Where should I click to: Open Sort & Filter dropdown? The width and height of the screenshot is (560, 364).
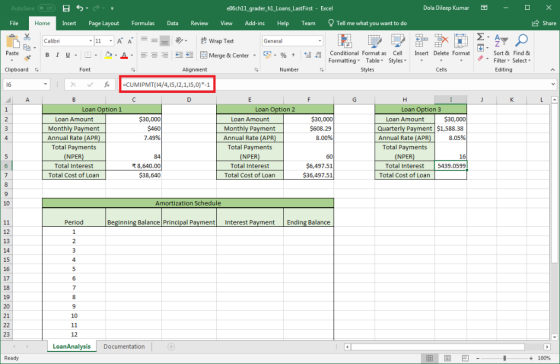(501, 49)
